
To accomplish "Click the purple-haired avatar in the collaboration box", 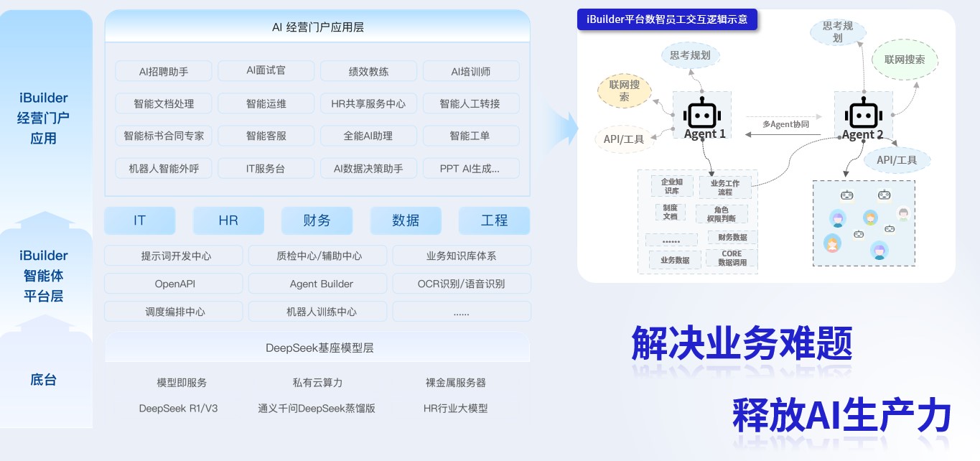I will [837, 218].
